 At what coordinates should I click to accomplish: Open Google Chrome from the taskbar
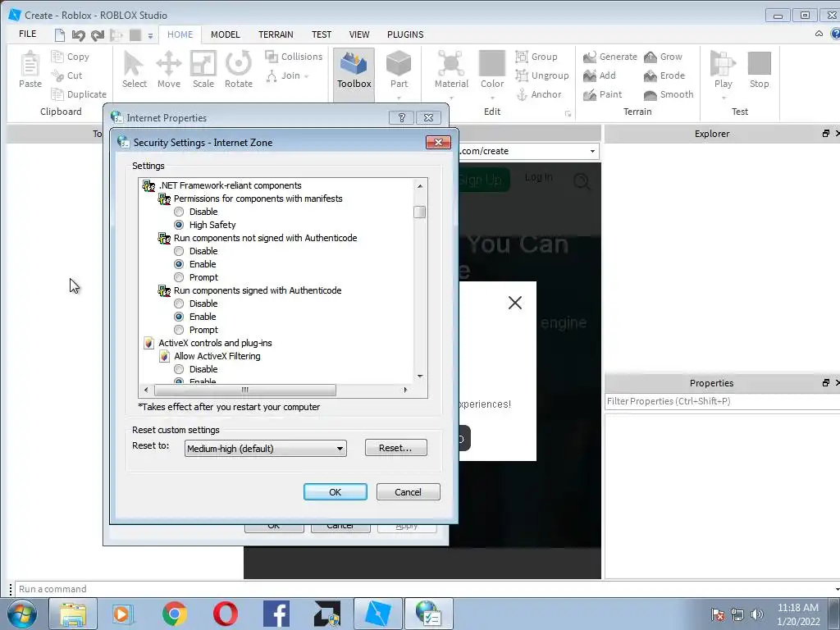click(175, 614)
